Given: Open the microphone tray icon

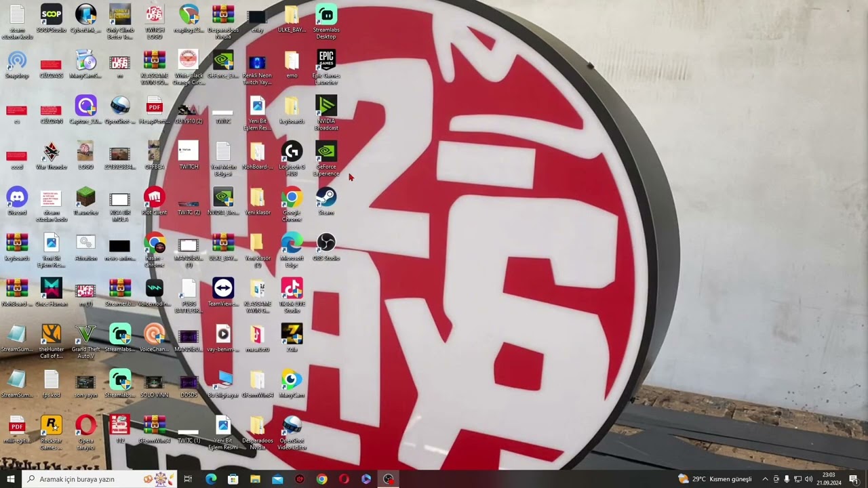Looking at the screenshot, I should (x=787, y=479).
